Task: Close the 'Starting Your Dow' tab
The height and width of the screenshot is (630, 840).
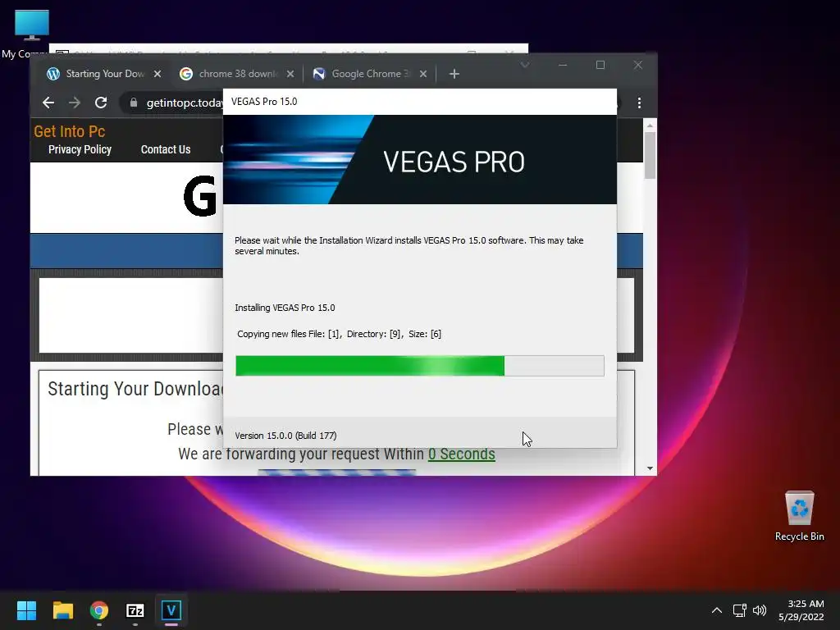Action: (157, 74)
